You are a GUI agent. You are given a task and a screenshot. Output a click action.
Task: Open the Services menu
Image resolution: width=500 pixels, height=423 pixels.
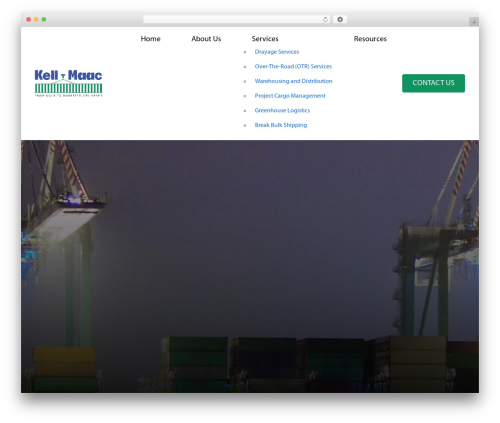265,39
